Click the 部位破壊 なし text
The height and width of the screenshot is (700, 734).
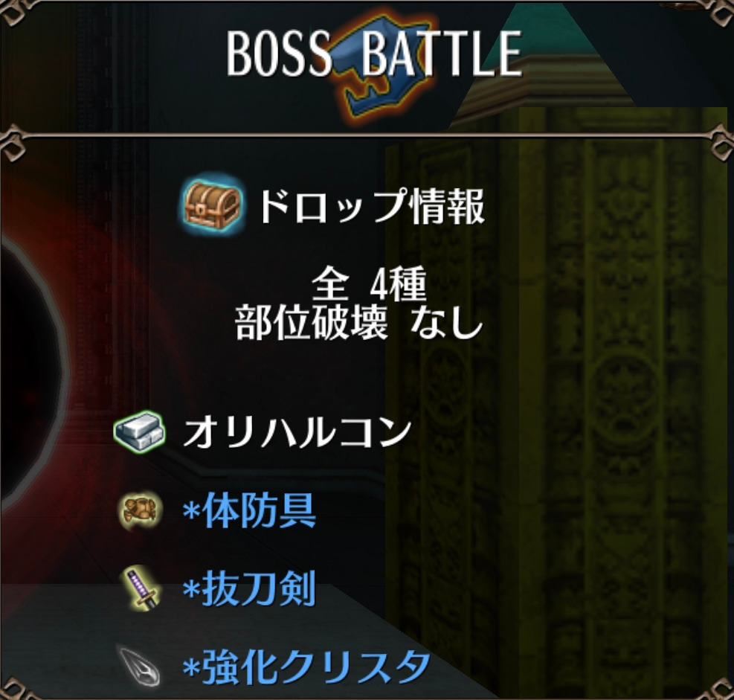click(x=358, y=324)
